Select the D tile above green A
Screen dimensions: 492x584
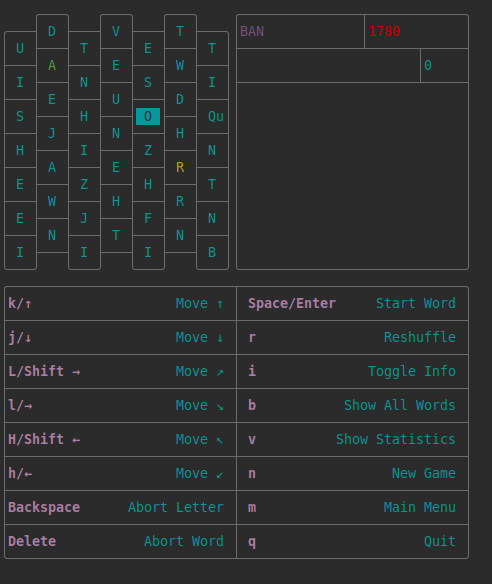tap(52, 31)
